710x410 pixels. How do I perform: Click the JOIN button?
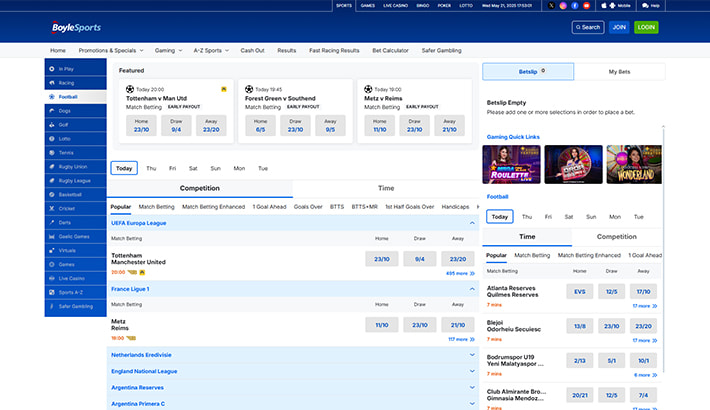point(619,27)
